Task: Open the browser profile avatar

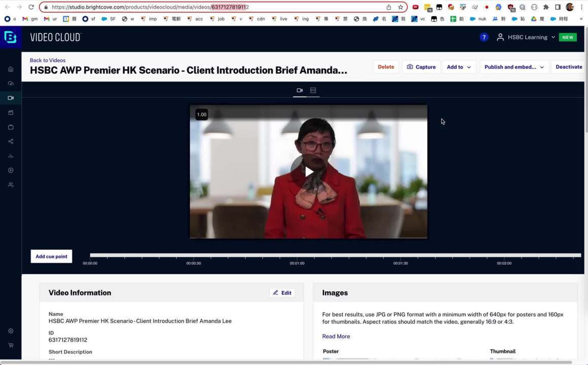Action: pos(570,7)
